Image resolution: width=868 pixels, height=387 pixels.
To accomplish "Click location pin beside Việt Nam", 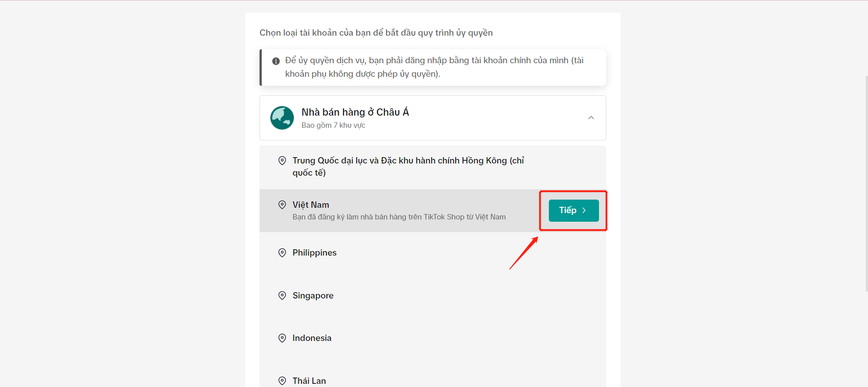I will click(282, 205).
